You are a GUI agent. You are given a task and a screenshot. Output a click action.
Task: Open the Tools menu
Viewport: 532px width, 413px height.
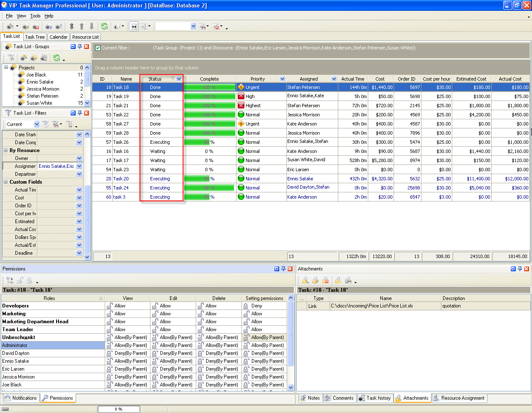coord(35,16)
